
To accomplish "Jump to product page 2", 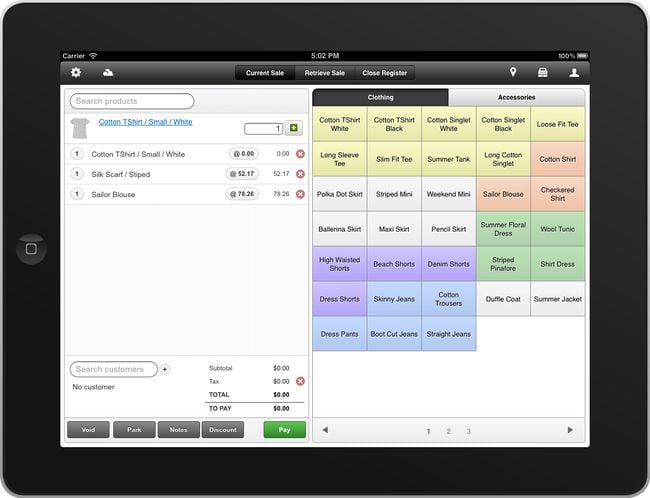I will pyautogui.click(x=448, y=431).
